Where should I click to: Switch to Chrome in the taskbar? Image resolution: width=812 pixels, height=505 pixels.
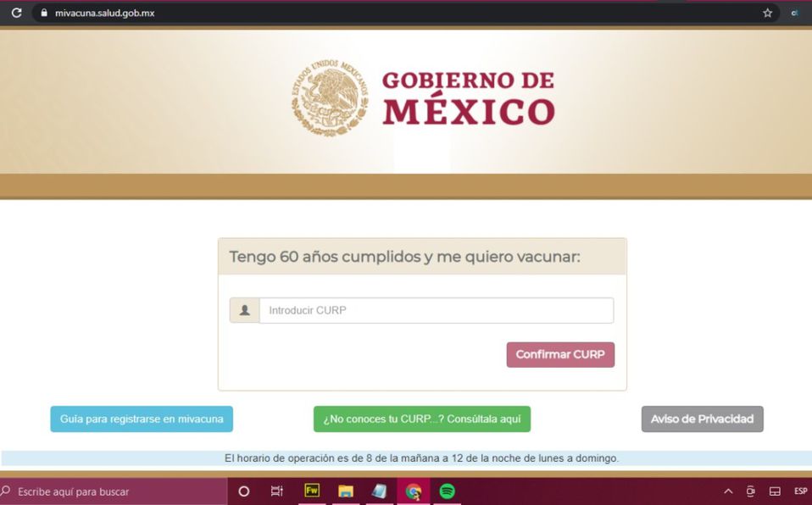(413, 491)
